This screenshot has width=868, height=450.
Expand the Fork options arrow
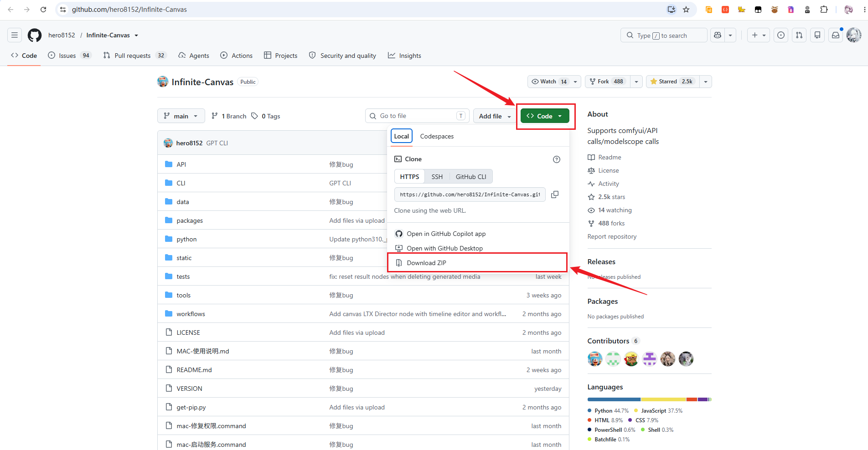(636, 82)
